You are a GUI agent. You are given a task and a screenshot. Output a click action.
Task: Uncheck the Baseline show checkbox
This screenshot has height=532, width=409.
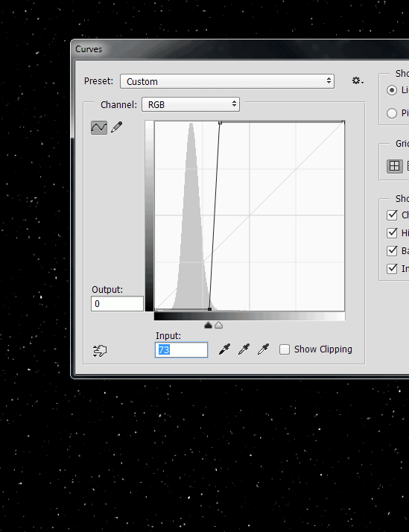392,251
